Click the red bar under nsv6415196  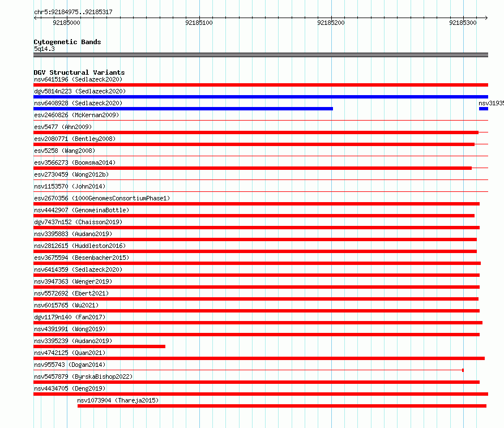(x=260, y=85)
